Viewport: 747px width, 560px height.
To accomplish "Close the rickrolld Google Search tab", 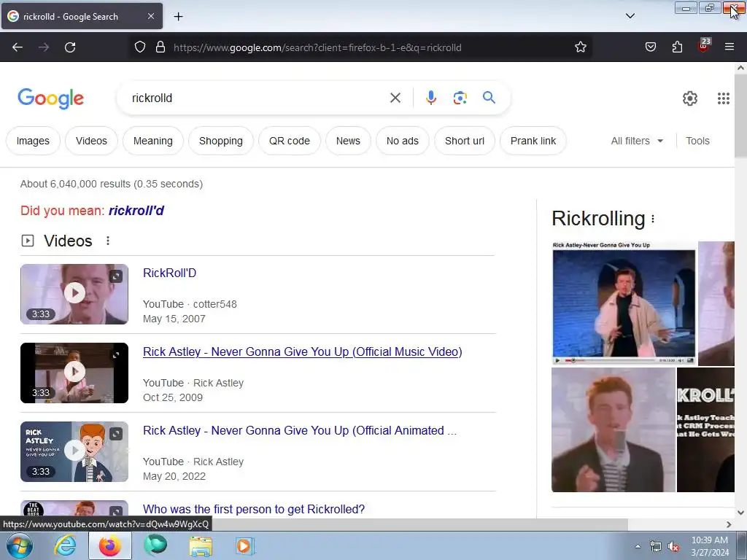I will (x=150, y=16).
